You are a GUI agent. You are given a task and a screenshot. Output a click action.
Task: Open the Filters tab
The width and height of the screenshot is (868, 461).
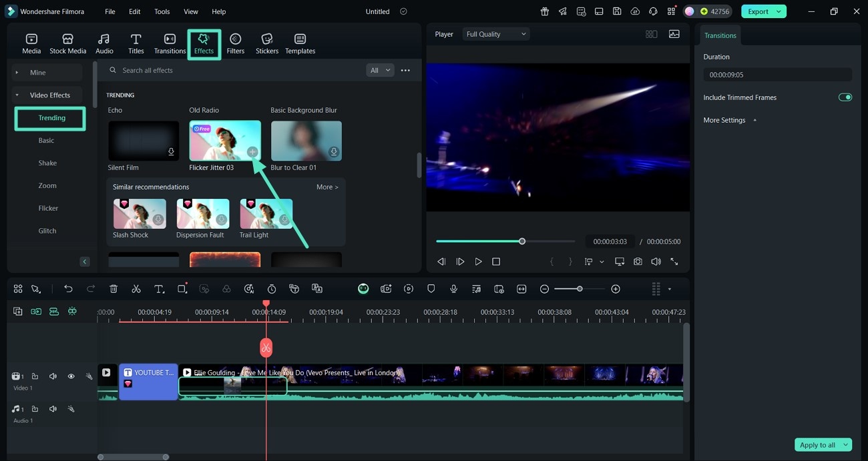pos(235,44)
